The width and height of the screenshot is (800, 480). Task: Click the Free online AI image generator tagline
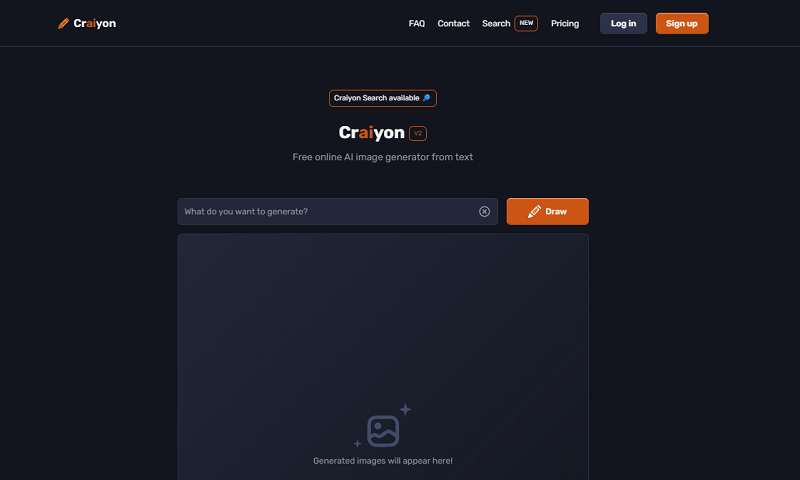coord(383,157)
